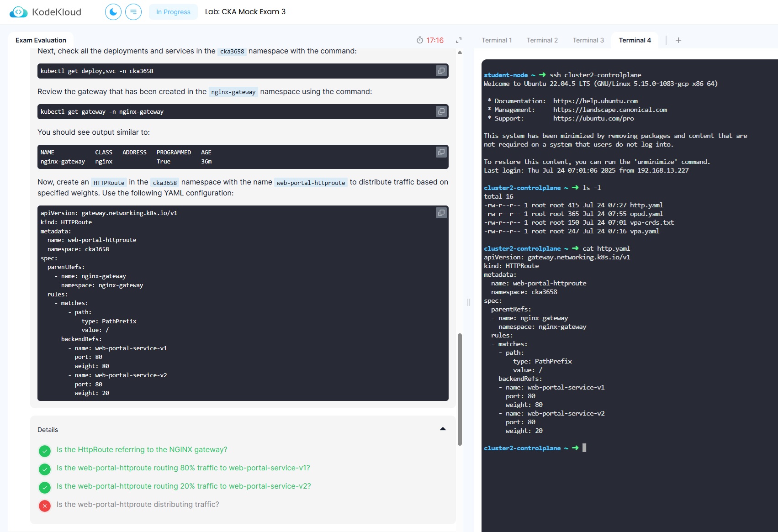Click the scroll-up arrow of the instructions panel

point(460,53)
